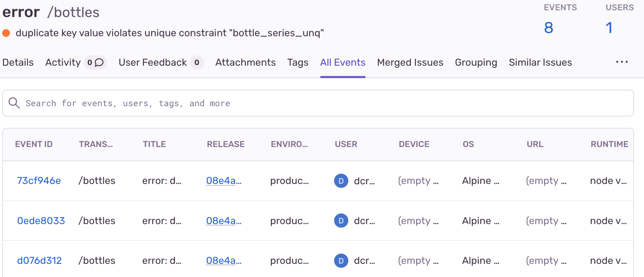Click user avatar for event 0ede8033
Viewport: 644px width, 277px height.
point(341,221)
